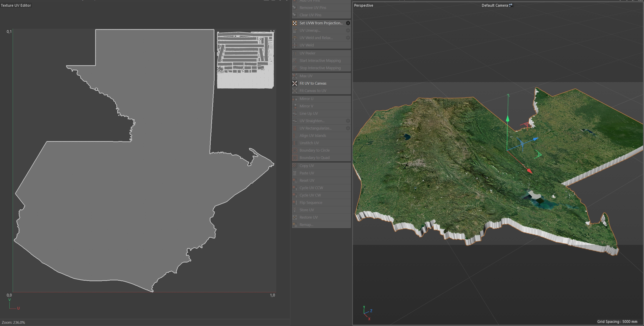Select small UV island cluster thumbnail

pos(245,60)
